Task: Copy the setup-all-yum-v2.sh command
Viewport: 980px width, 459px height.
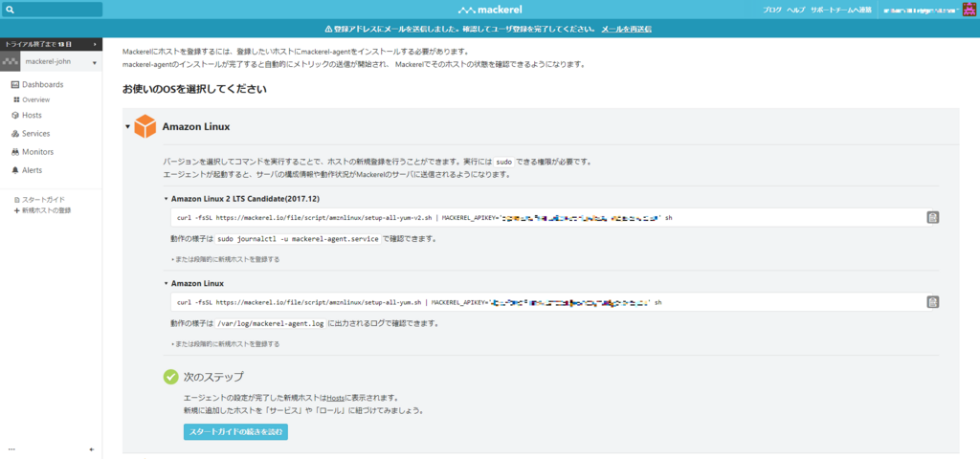Action: tap(932, 217)
